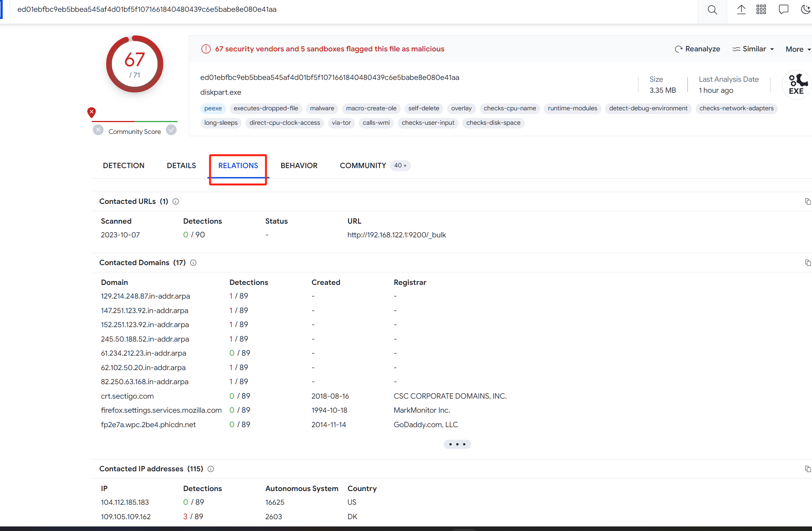This screenshot has width=812, height=531.
Task: Open the notifications chat icon
Action: click(783, 10)
